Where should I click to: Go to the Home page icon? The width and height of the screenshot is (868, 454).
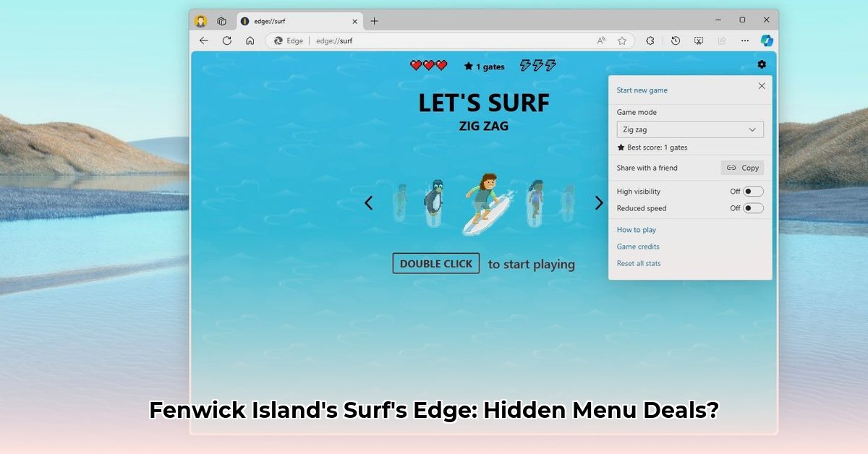point(250,40)
